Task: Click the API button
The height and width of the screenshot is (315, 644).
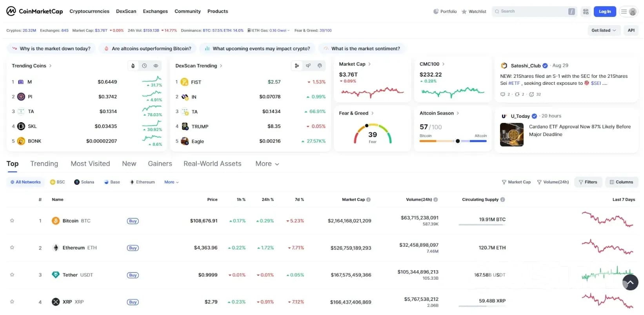Action: click(631, 30)
